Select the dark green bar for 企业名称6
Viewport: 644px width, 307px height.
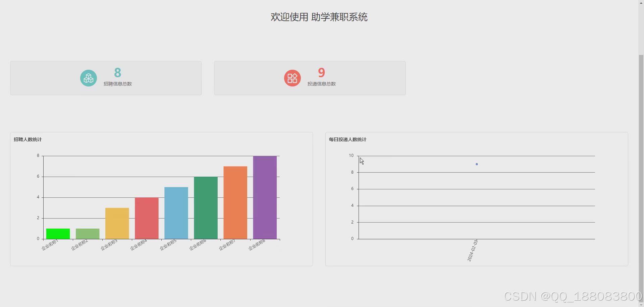coord(206,208)
